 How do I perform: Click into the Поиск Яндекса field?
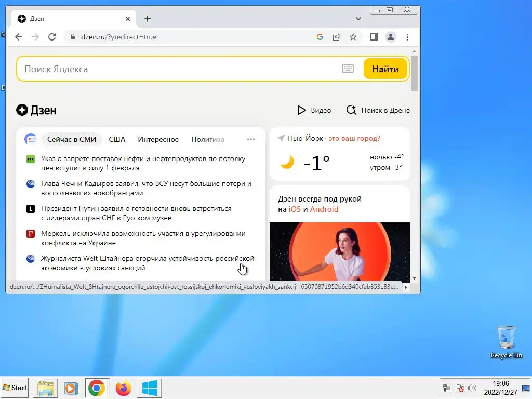click(180, 69)
